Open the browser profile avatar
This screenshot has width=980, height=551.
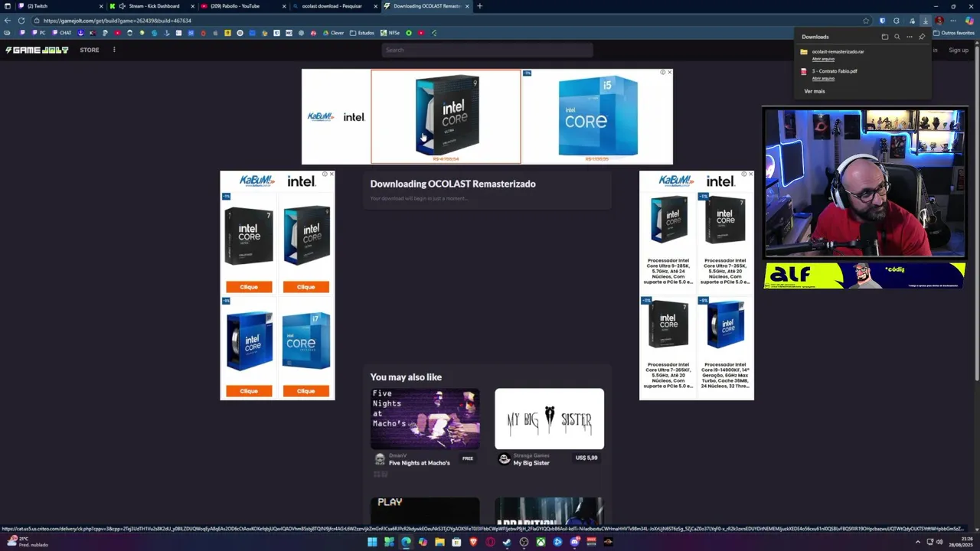point(939,21)
